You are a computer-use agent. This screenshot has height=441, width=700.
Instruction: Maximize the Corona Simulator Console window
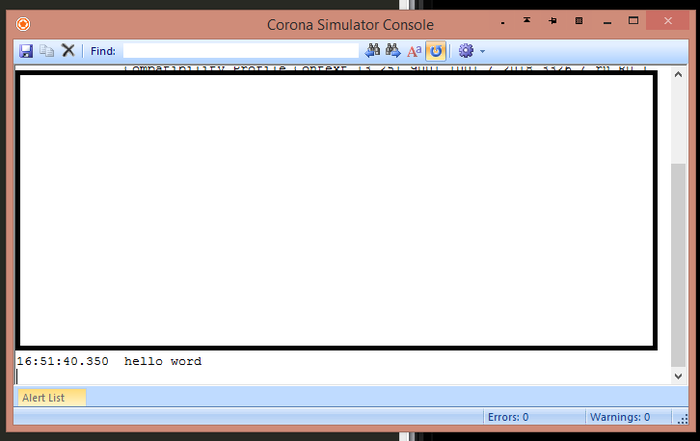coord(633,21)
